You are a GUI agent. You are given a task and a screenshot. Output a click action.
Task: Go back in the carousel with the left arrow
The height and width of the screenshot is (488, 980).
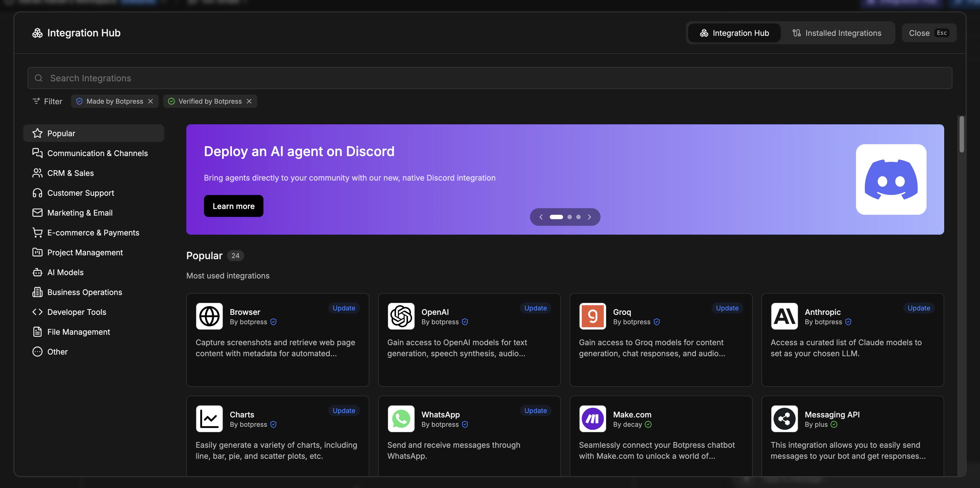[x=541, y=217]
